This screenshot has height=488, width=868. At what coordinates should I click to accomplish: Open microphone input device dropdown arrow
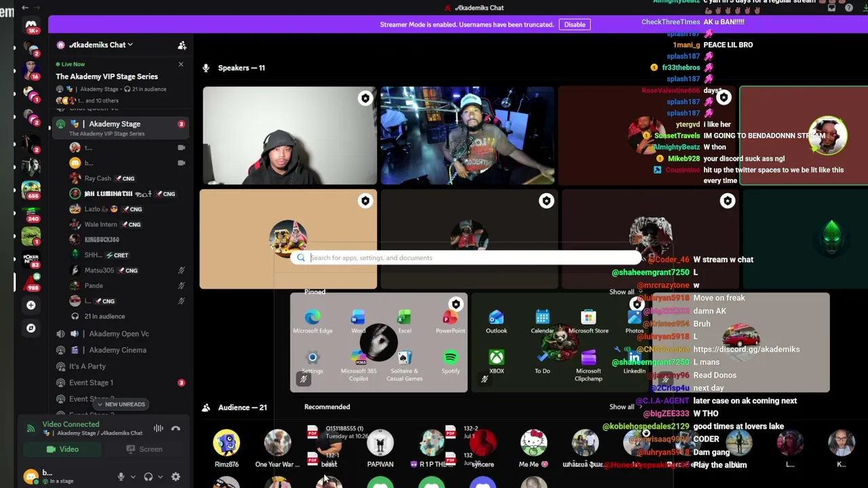click(x=132, y=476)
